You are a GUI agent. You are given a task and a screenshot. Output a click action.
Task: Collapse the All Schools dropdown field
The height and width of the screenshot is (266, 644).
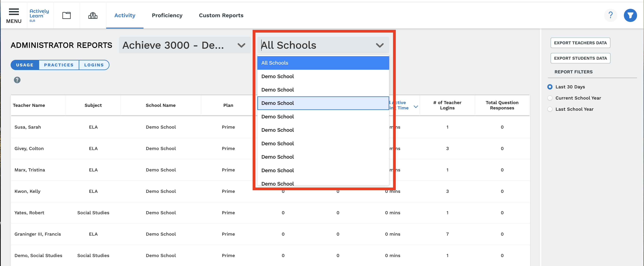click(323, 45)
